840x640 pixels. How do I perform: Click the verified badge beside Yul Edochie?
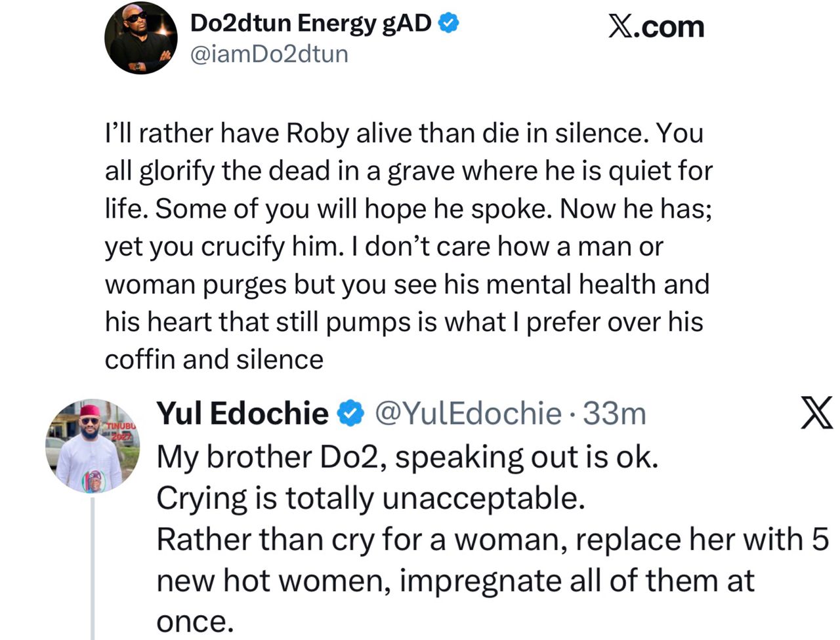[x=348, y=413]
